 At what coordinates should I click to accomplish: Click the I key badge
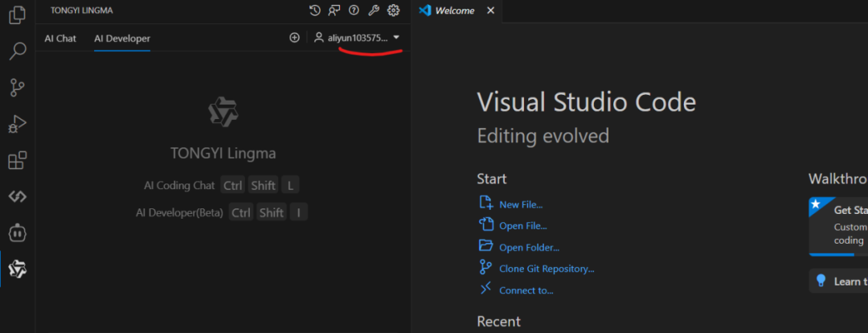tap(299, 213)
